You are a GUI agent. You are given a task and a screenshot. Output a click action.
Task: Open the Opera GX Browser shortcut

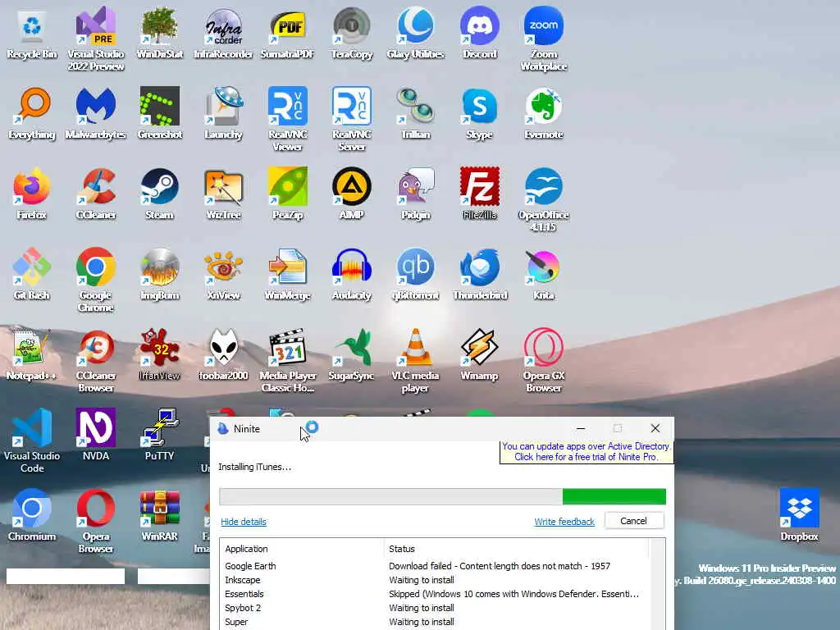544,361
